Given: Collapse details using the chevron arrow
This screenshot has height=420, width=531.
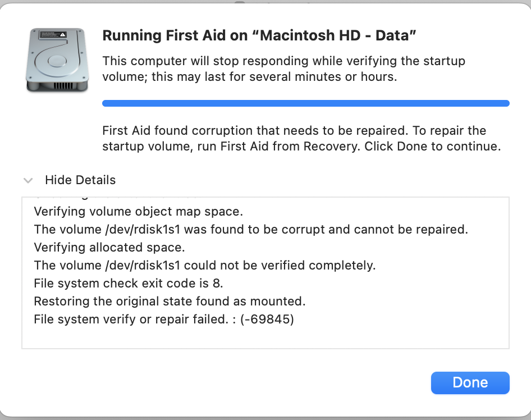Looking at the screenshot, I should coord(28,180).
